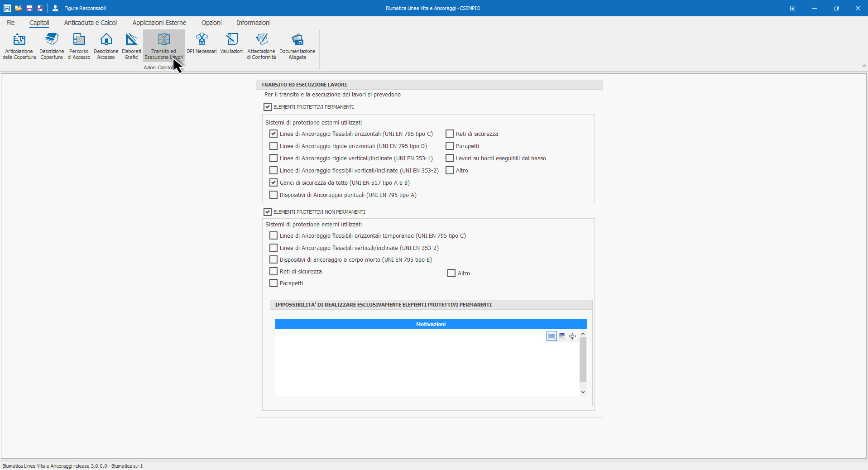Click the Figure Responsabili button

tap(80, 8)
